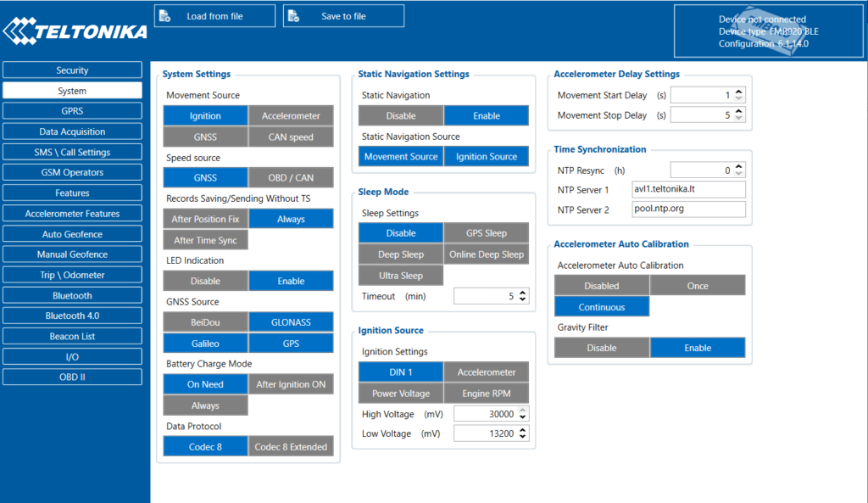Set Movement Source to Accelerometer

pyautogui.click(x=292, y=115)
